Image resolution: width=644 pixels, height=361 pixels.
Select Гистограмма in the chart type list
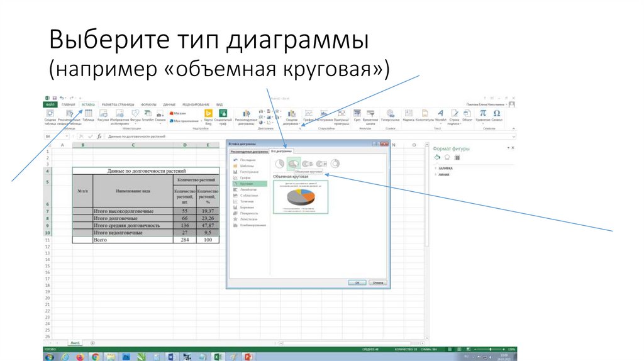click(x=249, y=172)
